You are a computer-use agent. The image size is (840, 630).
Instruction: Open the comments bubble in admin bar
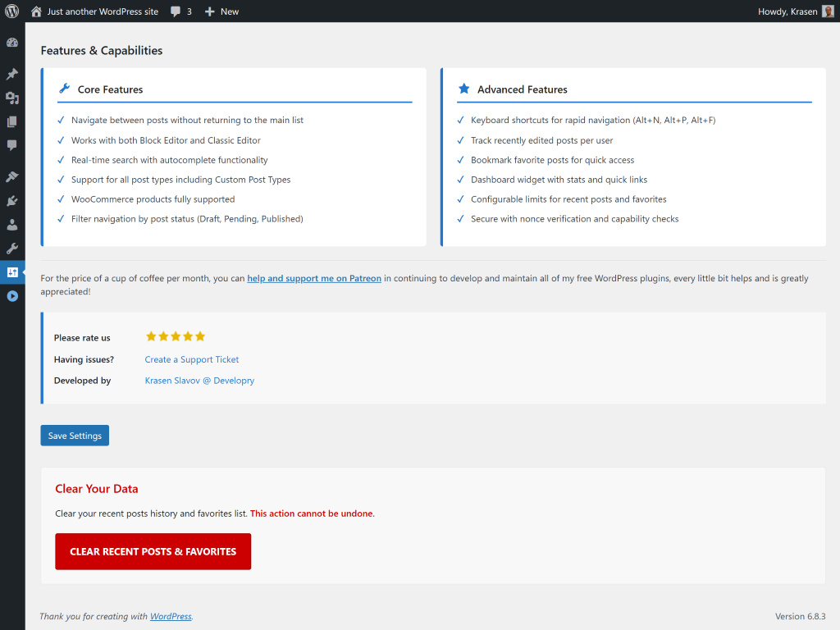[176, 11]
